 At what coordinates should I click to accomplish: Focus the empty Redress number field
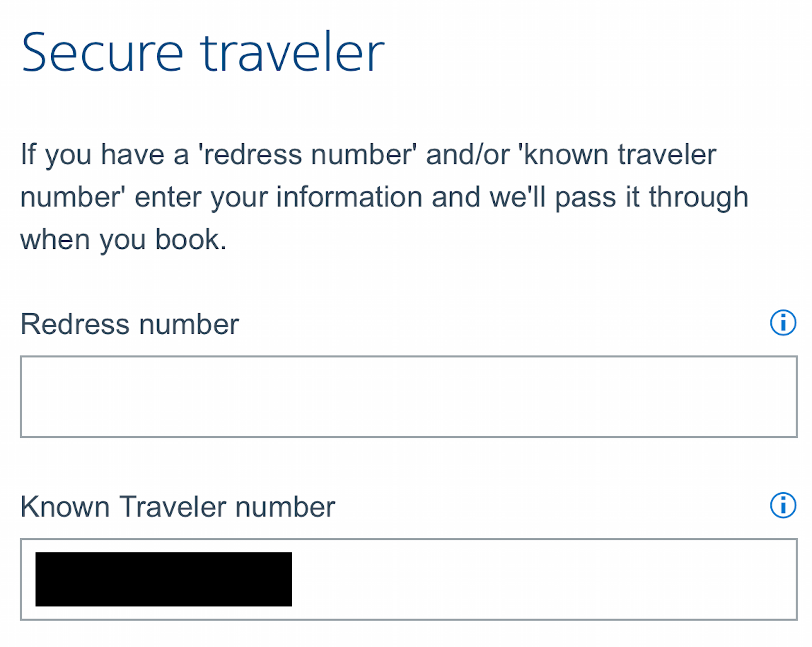[409, 397]
